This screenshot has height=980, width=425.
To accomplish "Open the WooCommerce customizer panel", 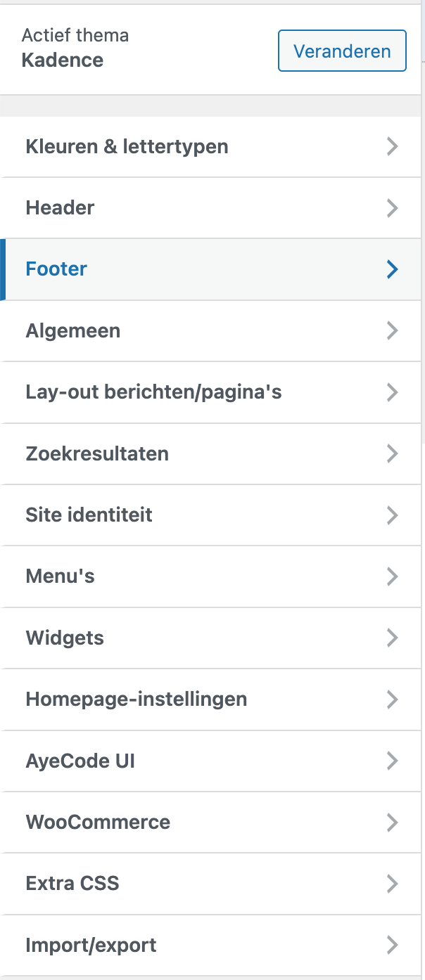I will click(98, 822).
